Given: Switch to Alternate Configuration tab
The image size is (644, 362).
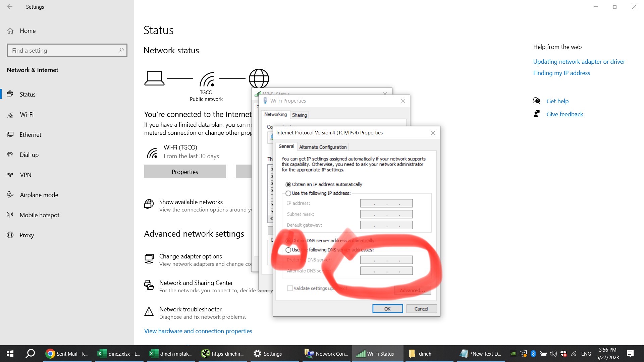Looking at the screenshot, I should click(x=322, y=147).
